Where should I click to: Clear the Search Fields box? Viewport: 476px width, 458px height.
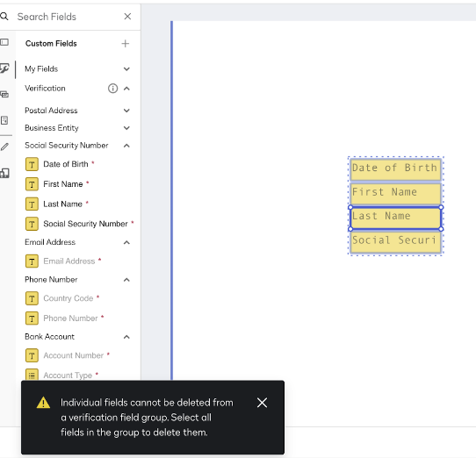coord(127,17)
